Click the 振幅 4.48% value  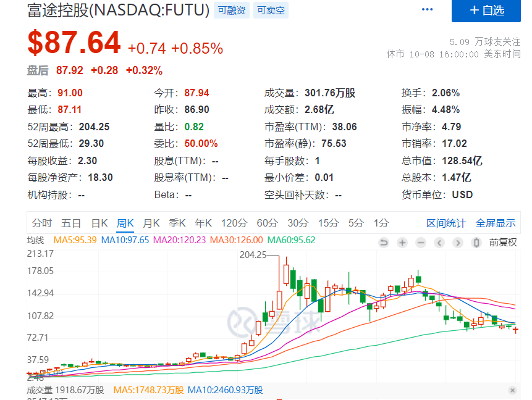[445, 109]
